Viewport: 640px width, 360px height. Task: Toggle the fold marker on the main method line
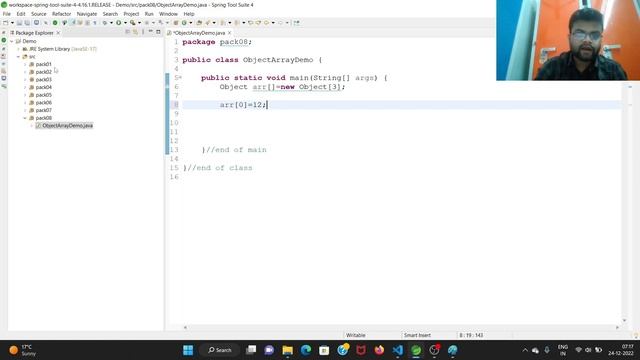[x=180, y=78]
